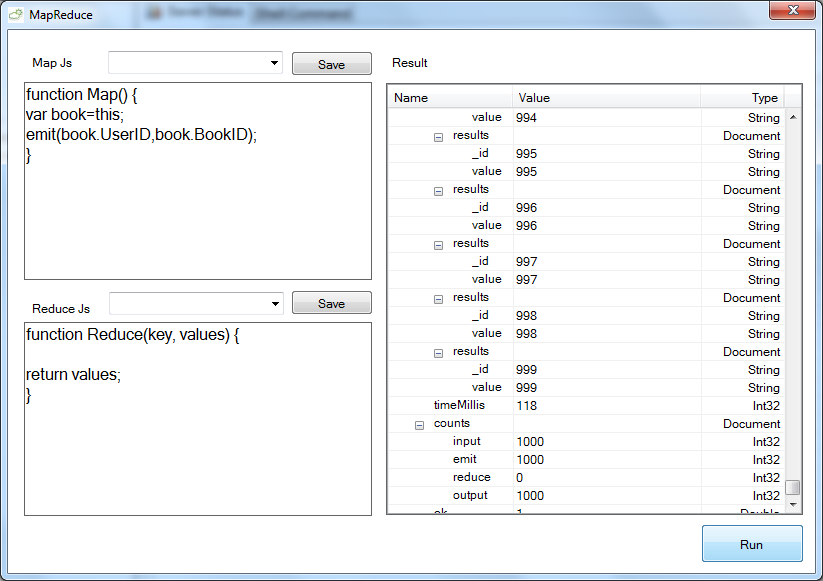823x581 pixels.
Task: Click the MapReduce window title icon
Action: [16, 15]
